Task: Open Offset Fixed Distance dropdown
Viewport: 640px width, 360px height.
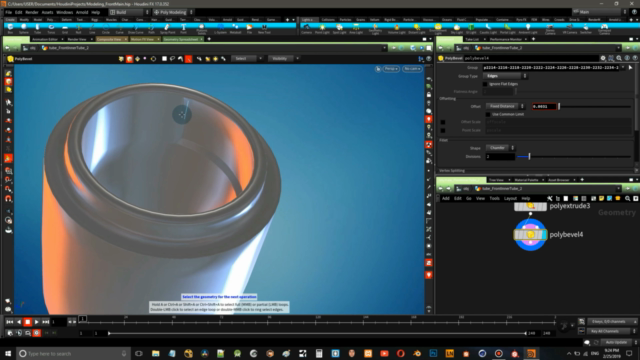Action: tap(505, 106)
